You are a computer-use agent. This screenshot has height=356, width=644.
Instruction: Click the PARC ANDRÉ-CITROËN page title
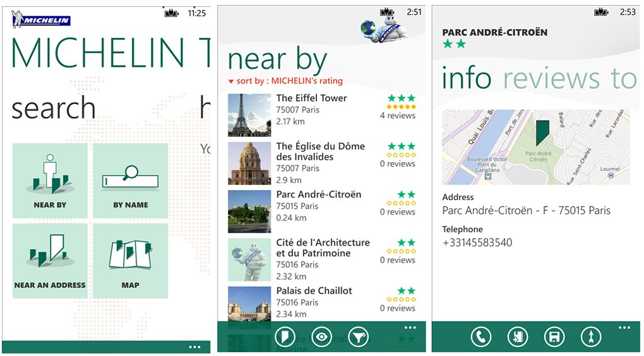coord(494,32)
